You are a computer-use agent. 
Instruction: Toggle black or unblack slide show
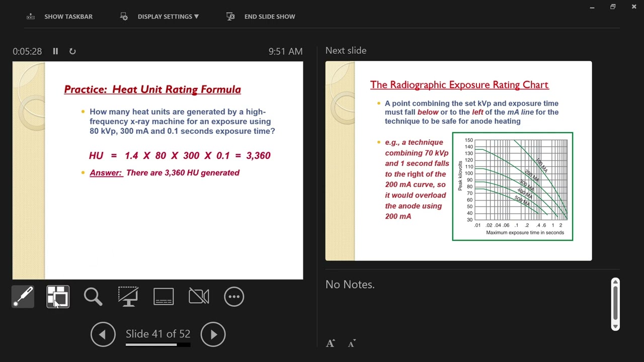(128, 297)
